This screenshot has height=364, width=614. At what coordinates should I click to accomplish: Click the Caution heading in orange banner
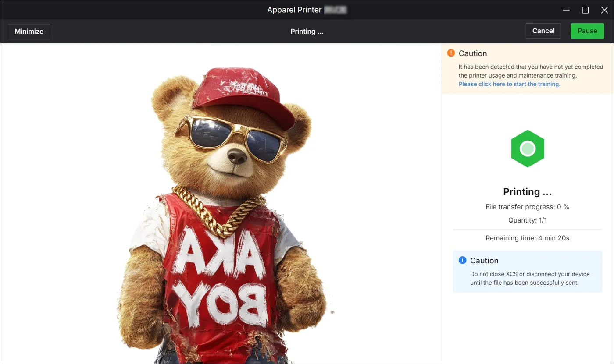click(x=473, y=53)
